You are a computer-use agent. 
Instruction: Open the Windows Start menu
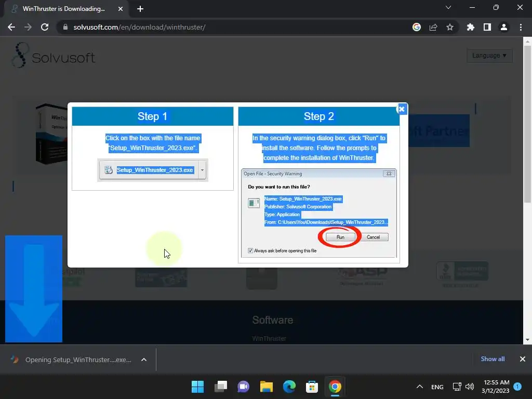point(197,387)
